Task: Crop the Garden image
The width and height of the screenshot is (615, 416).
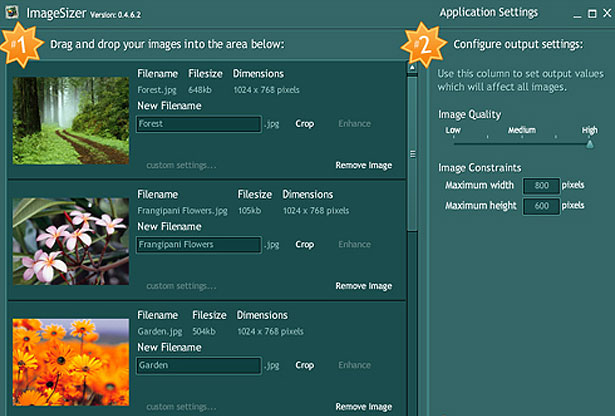Action: (304, 365)
